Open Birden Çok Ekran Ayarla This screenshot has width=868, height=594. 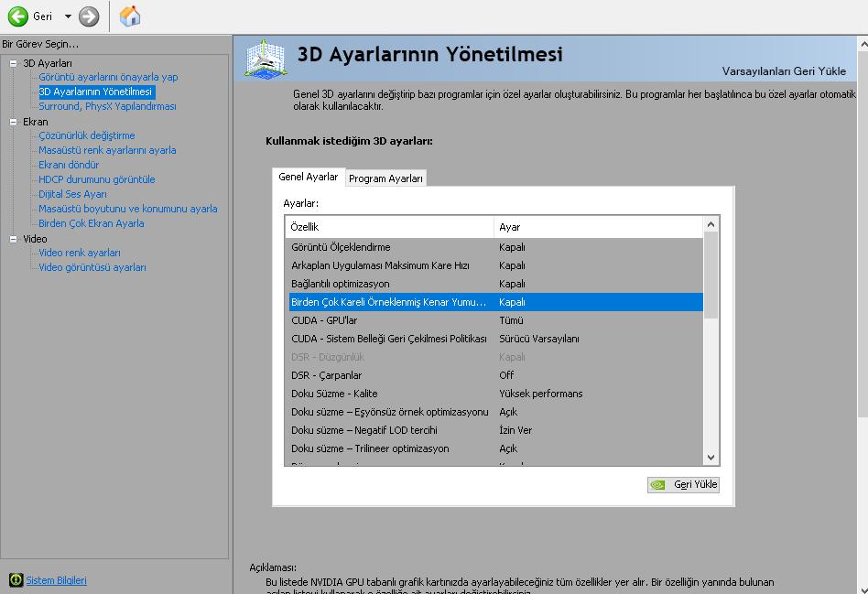pos(92,223)
